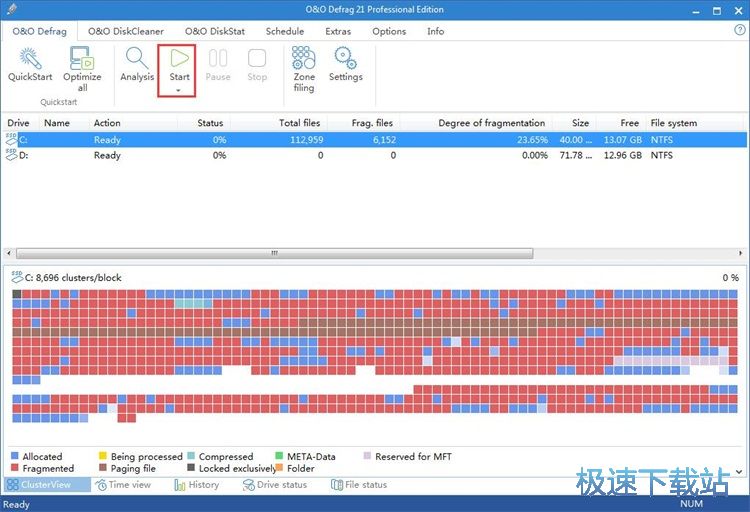750x512 pixels.
Task: Select D: row Ready action cell
Action: pos(107,155)
